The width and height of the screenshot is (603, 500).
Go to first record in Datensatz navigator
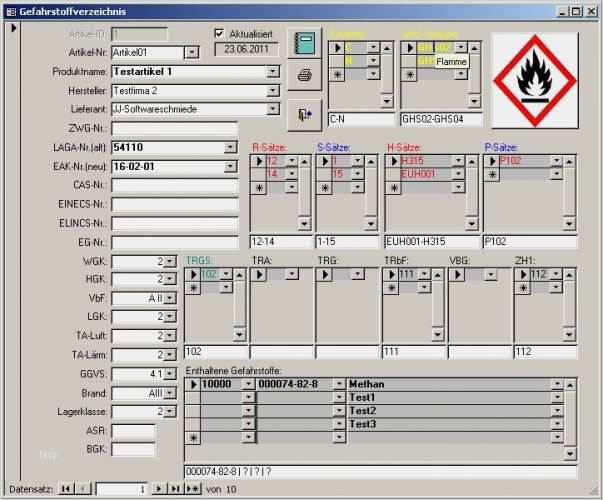66,489
